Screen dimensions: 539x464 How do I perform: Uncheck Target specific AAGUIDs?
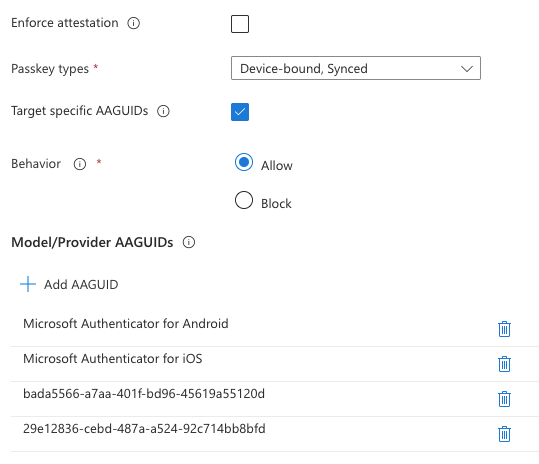(x=240, y=112)
